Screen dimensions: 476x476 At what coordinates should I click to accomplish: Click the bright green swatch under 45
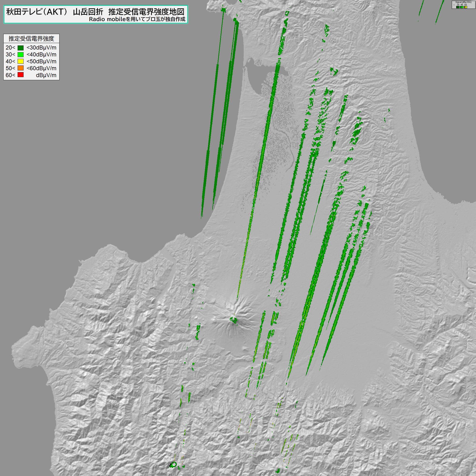[x=462, y=7]
